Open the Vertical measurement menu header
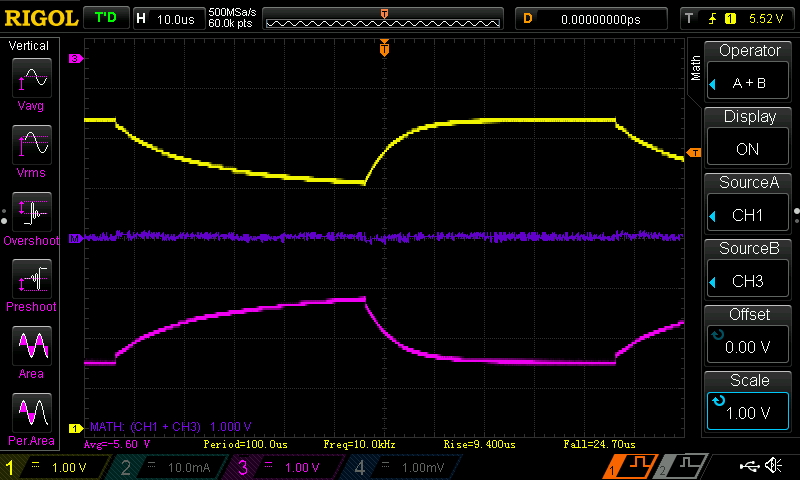The height and width of the screenshot is (480, 800). click(30, 47)
